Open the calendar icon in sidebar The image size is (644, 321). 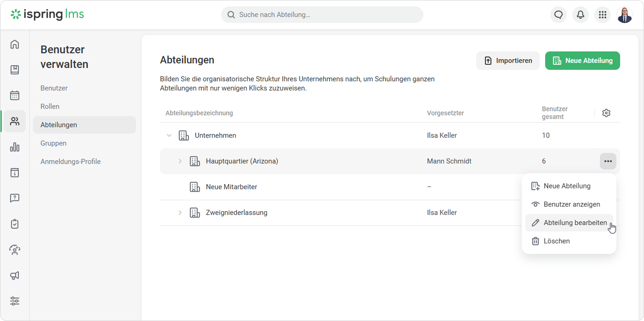(x=15, y=96)
